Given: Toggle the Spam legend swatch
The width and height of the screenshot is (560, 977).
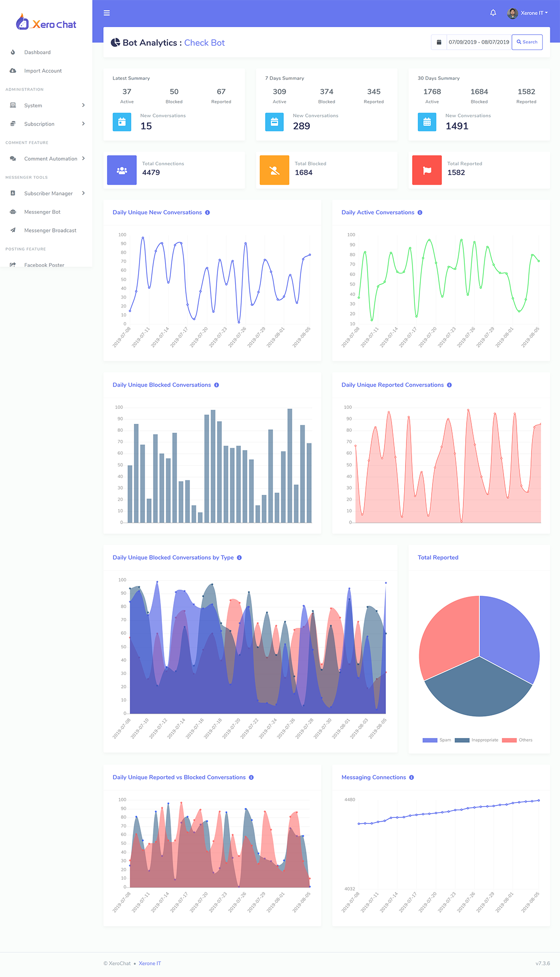Looking at the screenshot, I should [430, 740].
